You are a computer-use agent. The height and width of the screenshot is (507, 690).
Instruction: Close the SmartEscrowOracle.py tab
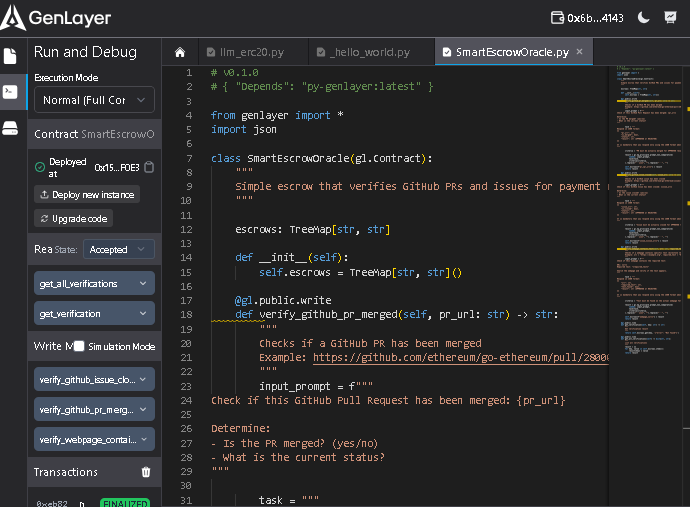580,51
